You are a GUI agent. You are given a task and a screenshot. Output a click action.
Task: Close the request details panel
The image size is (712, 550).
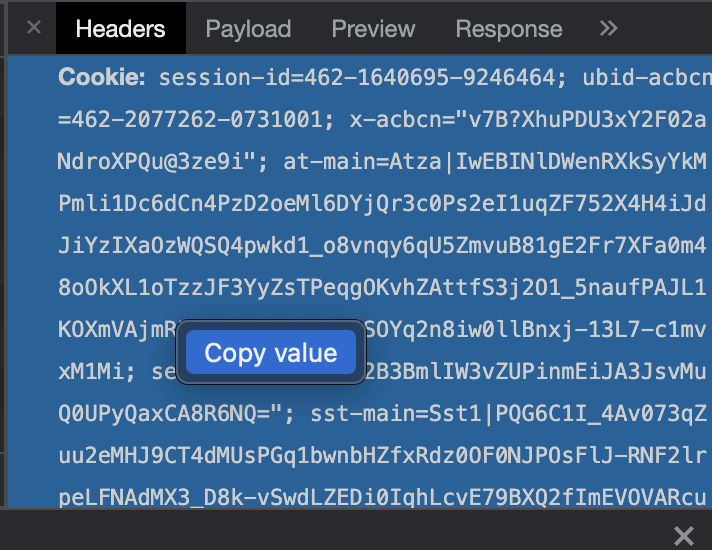(34, 28)
